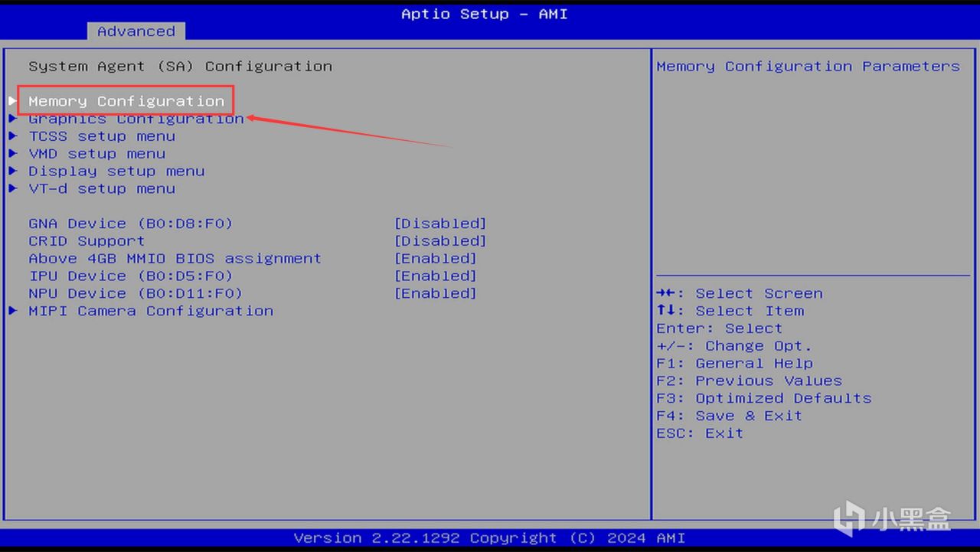Click the Enter: Select key hint

point(720,329)
